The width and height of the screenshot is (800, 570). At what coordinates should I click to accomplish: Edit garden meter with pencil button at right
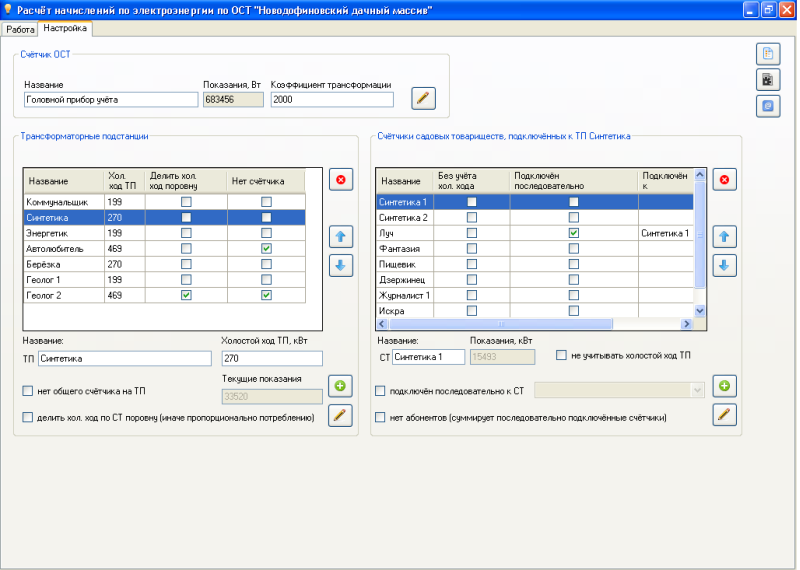pos(724,414)
